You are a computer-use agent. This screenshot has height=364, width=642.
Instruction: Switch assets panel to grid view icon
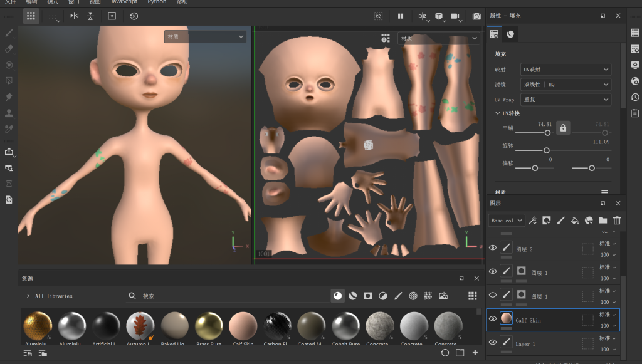pos(473,296)
